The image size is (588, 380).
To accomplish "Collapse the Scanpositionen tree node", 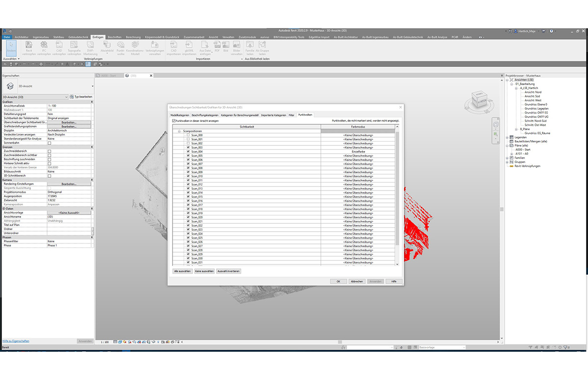I will pyautogui.click(x=178, y=130).
